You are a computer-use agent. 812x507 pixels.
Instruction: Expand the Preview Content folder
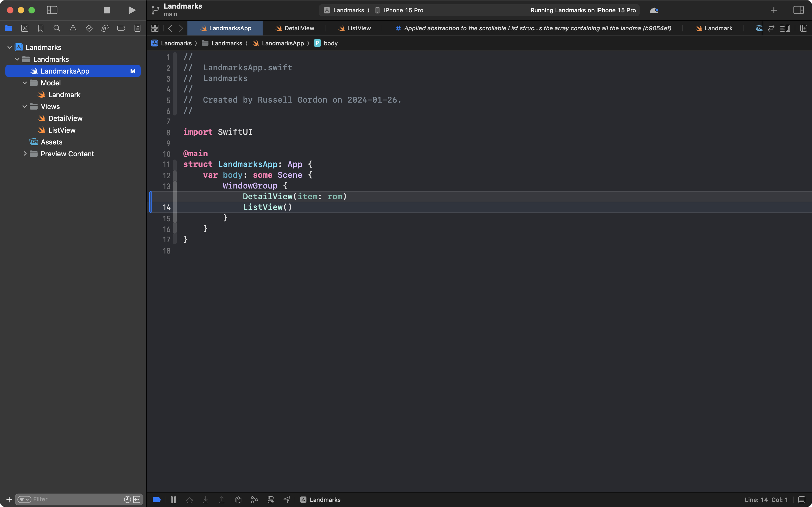pos(25,154)
